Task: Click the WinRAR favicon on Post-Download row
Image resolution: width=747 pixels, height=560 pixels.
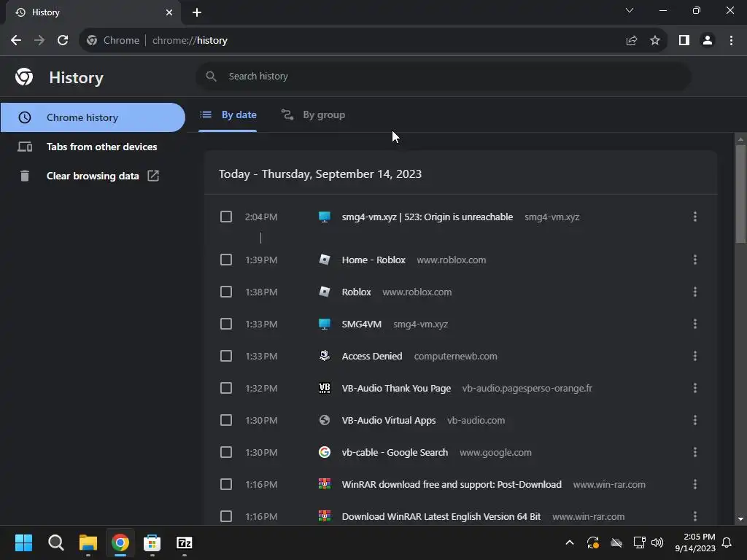Action: click(325, 484)
